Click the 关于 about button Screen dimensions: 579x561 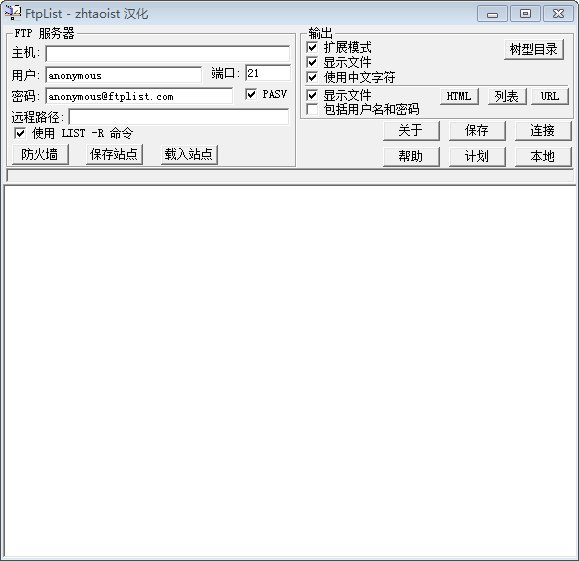(x=411, y=131)
